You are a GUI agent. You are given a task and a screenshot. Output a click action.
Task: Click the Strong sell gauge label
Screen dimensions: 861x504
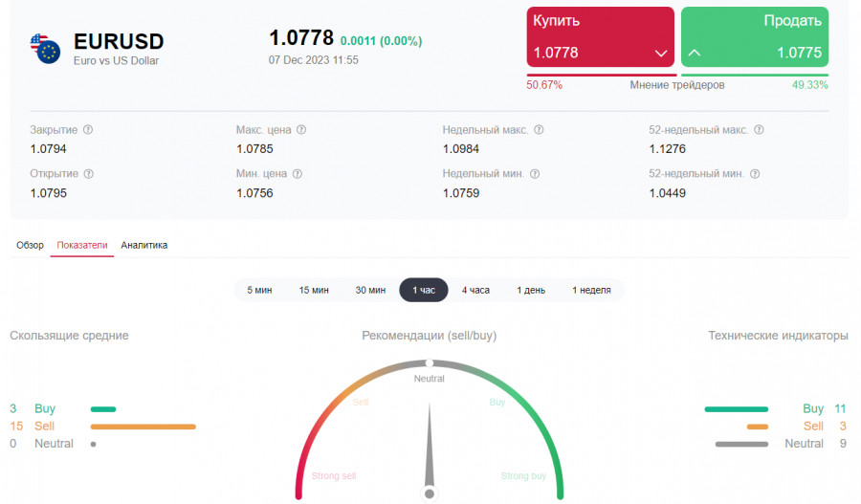(334, 476)
